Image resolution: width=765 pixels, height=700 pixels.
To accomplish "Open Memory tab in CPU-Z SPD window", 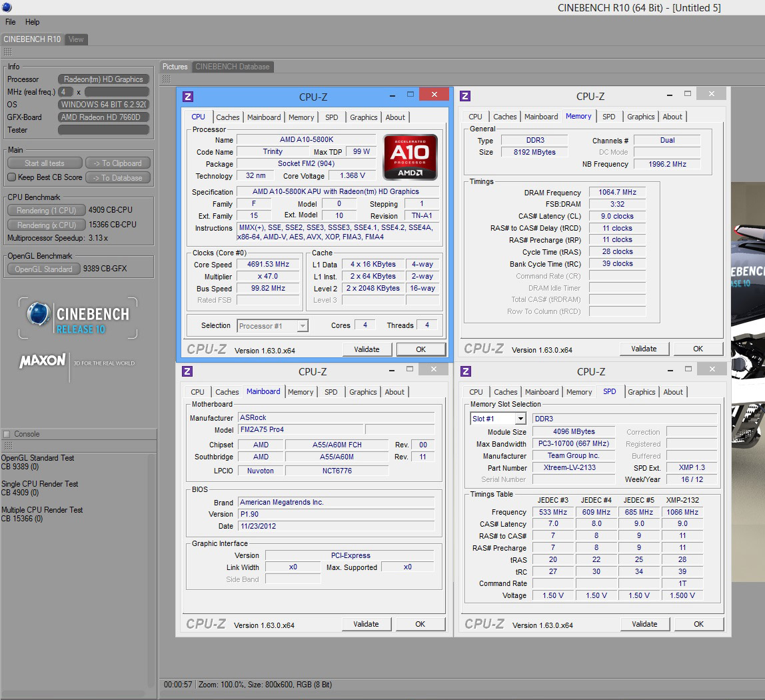I will (x=579, y=392).
